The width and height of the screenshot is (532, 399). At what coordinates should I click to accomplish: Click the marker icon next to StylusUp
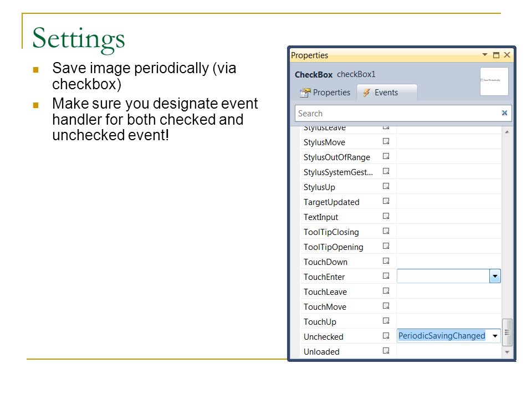[x=386, y=186]
